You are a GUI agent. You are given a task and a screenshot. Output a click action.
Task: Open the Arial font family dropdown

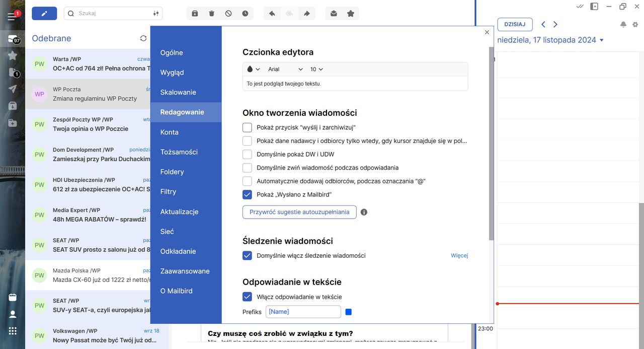pos(285,69)
